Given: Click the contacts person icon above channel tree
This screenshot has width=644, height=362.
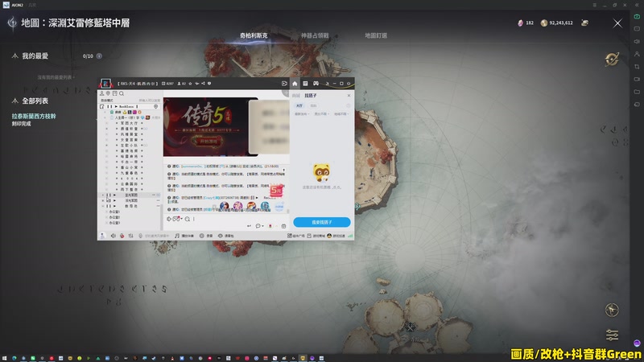Looking at the screenshot, I should click(101, 93).
